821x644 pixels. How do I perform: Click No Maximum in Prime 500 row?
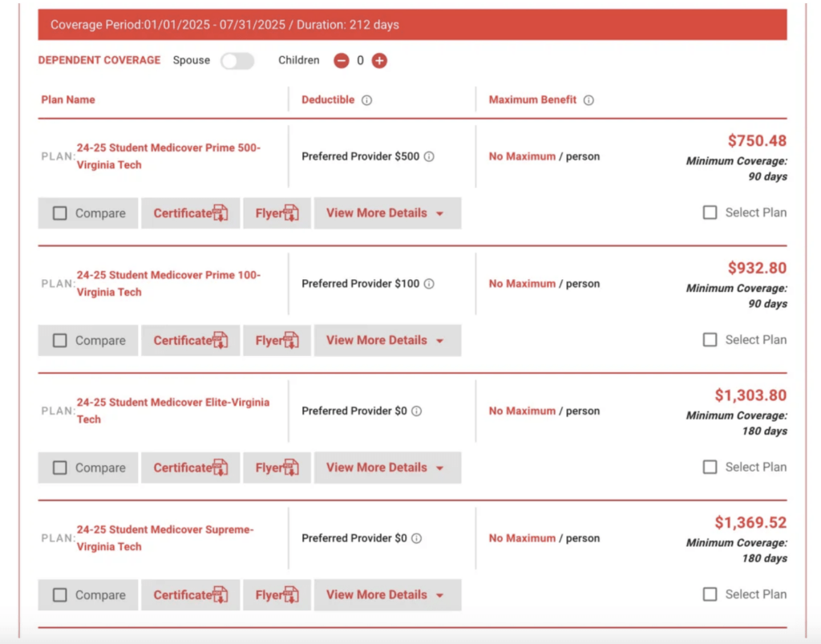(522, 156)
